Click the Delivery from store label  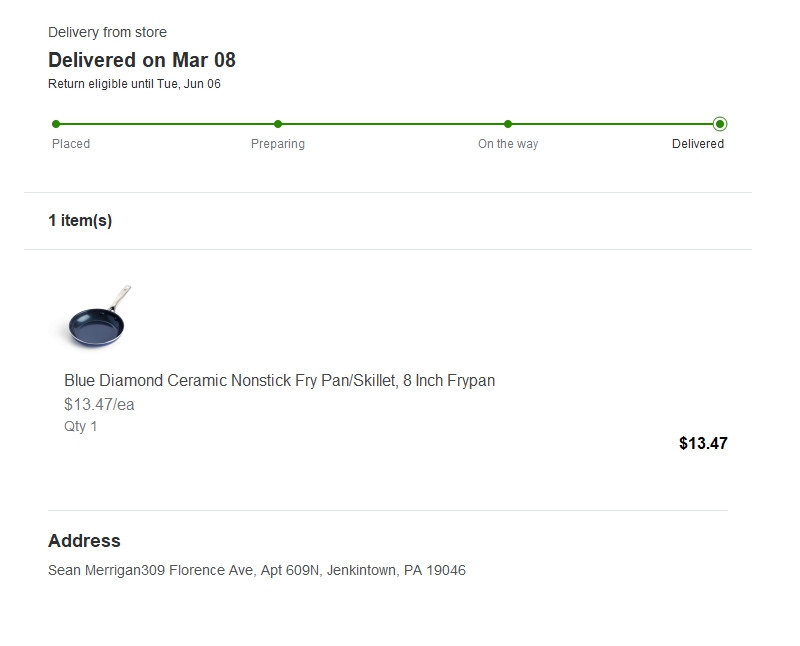click(x=107, y=33)
